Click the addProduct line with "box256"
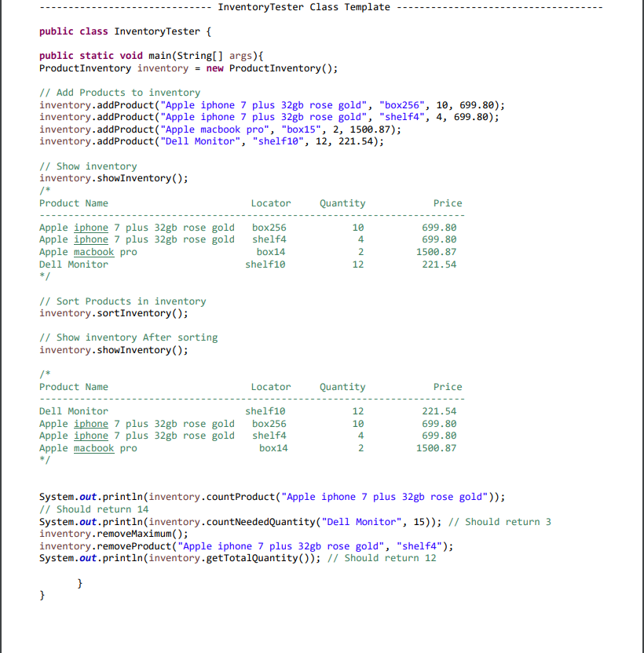Screen dimensions: 644x653 272,105
